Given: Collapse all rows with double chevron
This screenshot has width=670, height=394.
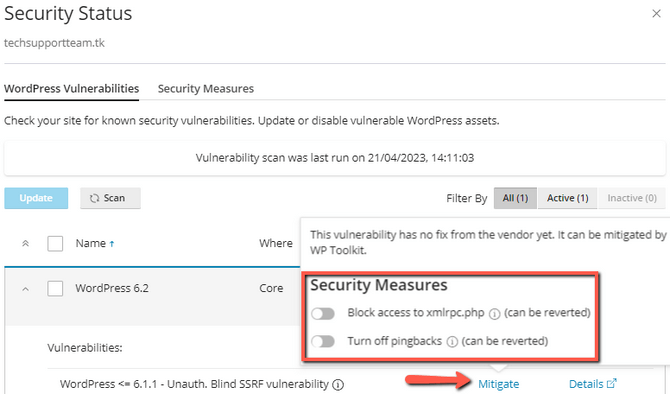Looking at the screenshot, I should (x=26, y=244).
